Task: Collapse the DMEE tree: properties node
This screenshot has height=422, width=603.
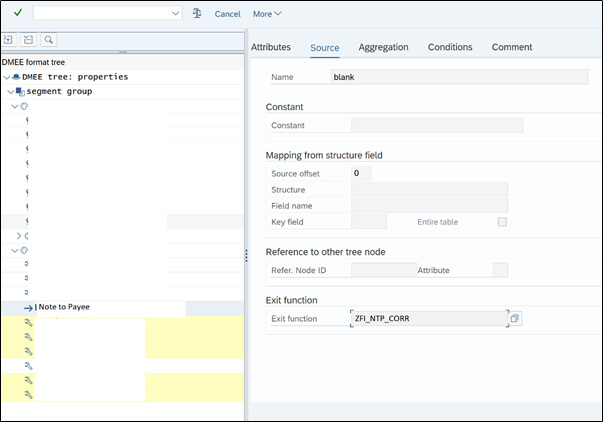Action: click(x=6, y=77)
